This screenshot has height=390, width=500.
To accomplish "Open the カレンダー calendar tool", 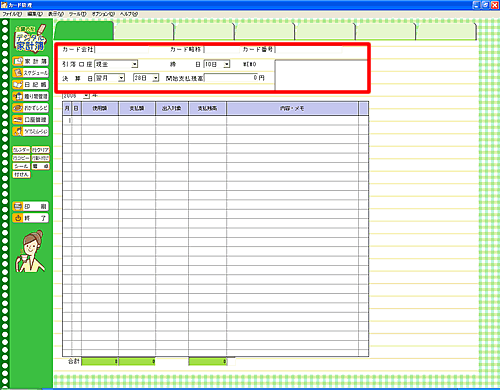I will point(21,150).
